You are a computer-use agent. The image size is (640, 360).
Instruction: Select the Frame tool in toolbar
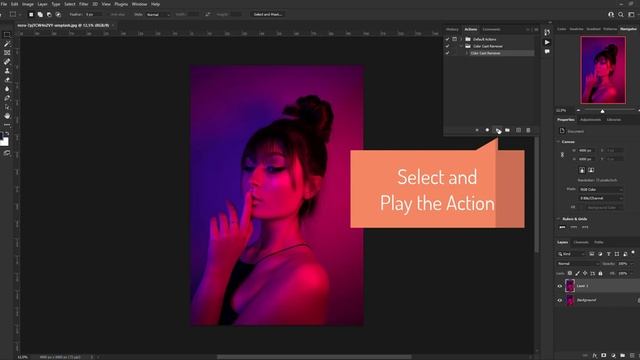click(x=7, y=53)
